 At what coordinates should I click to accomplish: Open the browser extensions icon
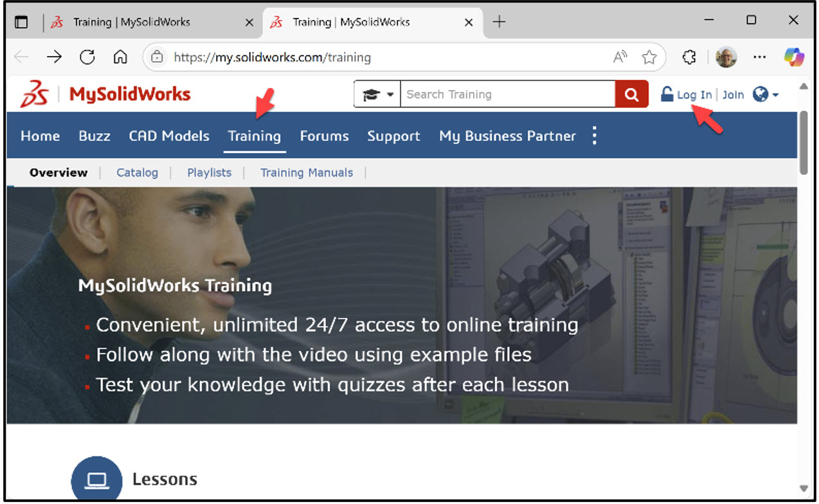[x=688, y=57]
